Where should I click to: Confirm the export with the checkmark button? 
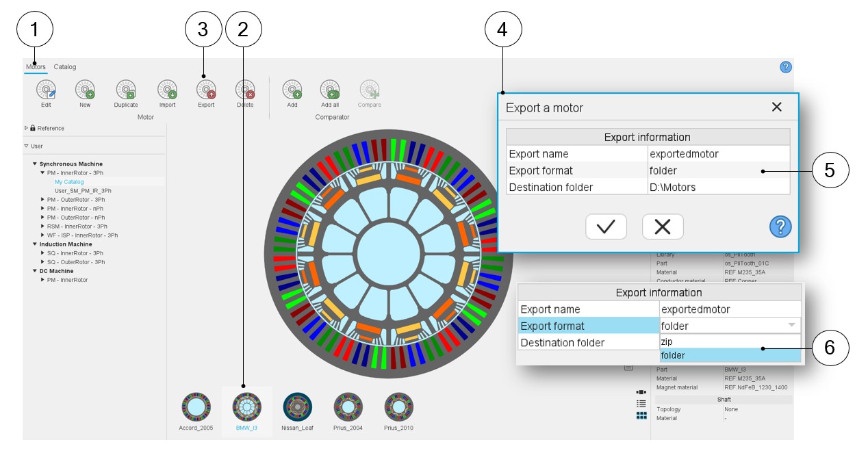(606, 226)
